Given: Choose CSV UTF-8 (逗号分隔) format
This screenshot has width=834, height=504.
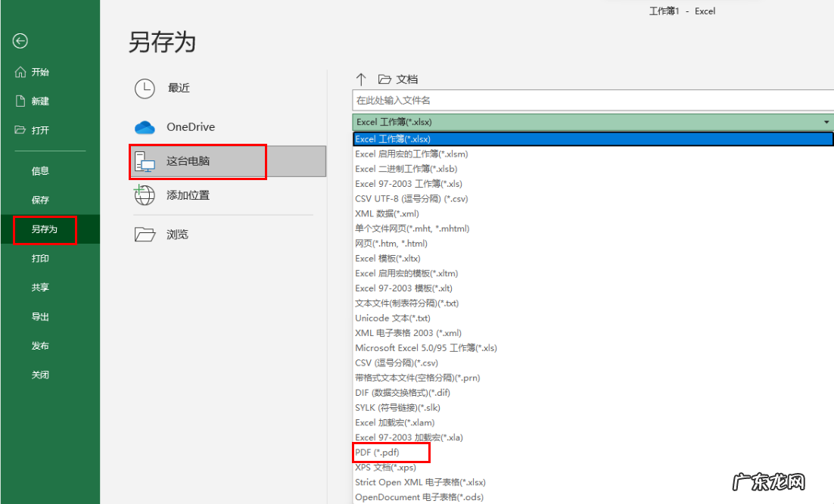Looking at the screenshot, I should click(412, 199).
